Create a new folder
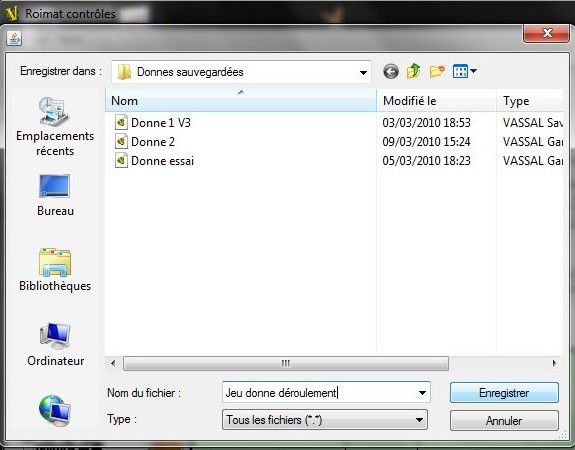The width and height of the screenshot is (575, 450). pyautogui.click(x=436, y=71)
